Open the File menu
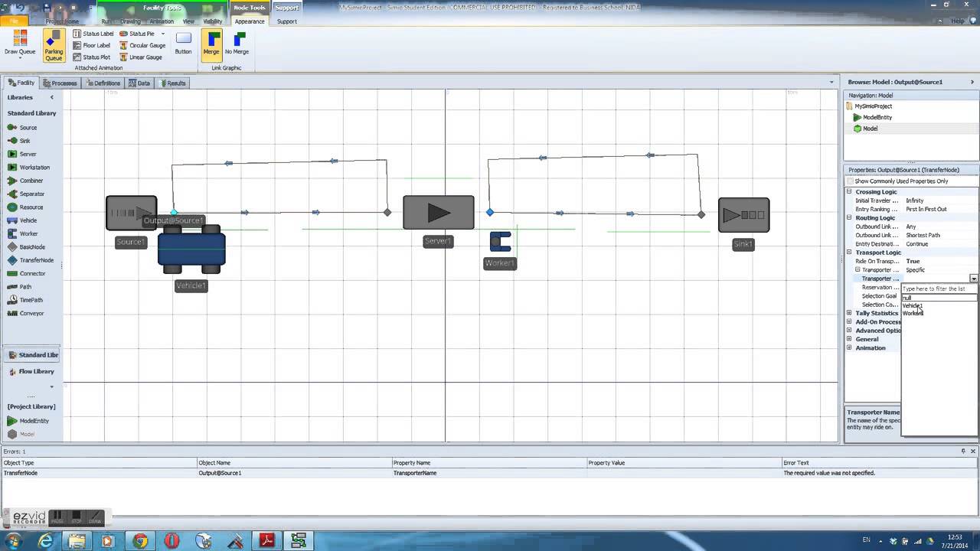The width and height of the screenshot is (980, 551). 13,21
